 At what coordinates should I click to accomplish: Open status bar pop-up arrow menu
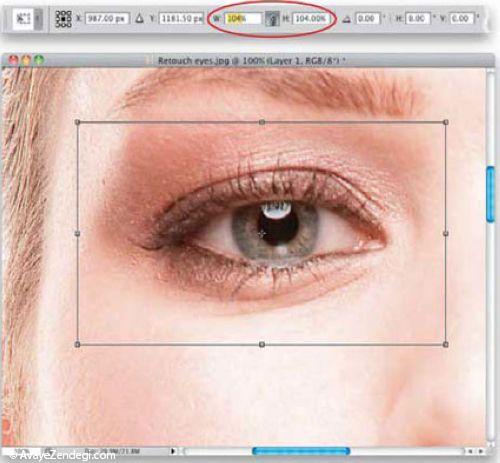(173, 451)
